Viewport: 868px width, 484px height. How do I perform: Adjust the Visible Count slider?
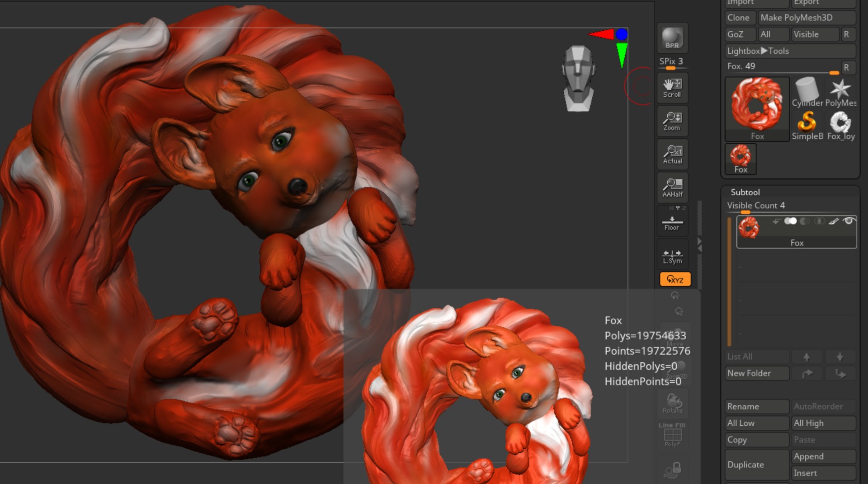tap(791, 207)
